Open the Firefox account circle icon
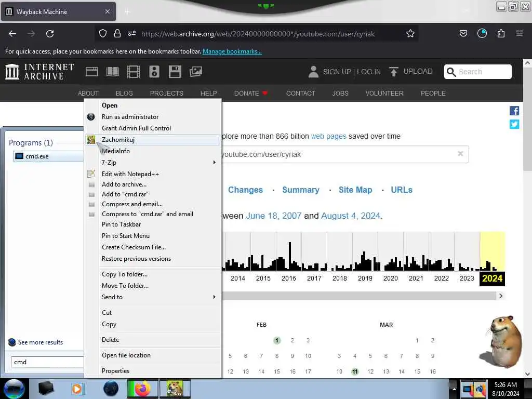This screenshot has width=532, height=399. [482, 34]
